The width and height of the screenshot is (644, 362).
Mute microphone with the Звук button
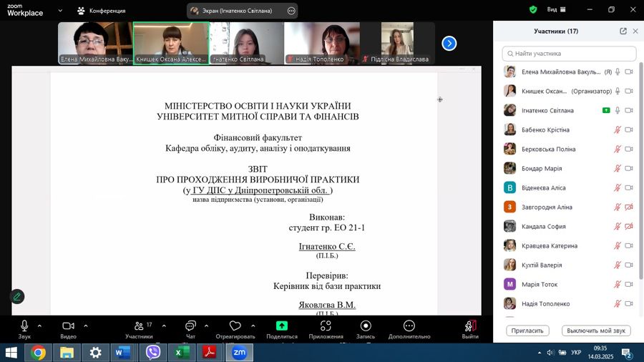[x=24, y=330]
